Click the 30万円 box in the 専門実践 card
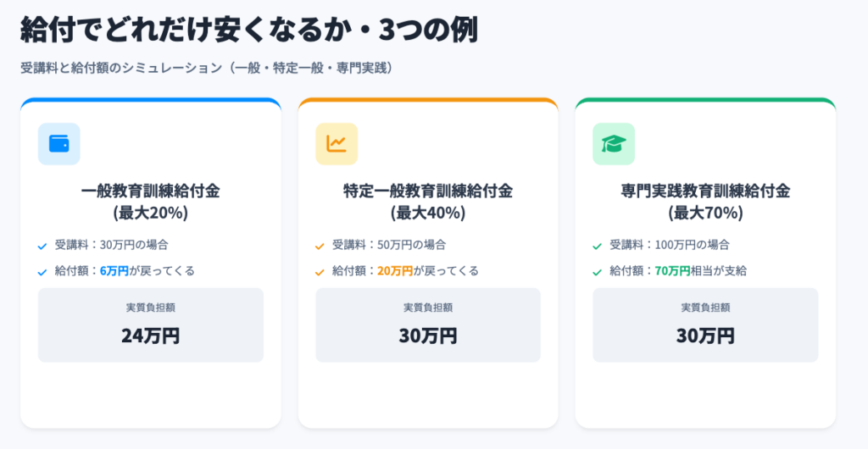The height and width of the screenshot is (449, 868). [x=704, y=325]
